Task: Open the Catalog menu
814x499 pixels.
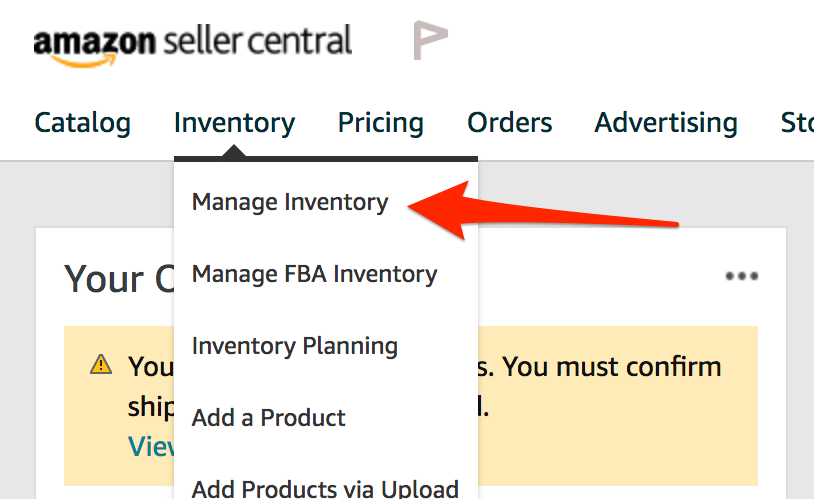Action: (x=82, y=123)
